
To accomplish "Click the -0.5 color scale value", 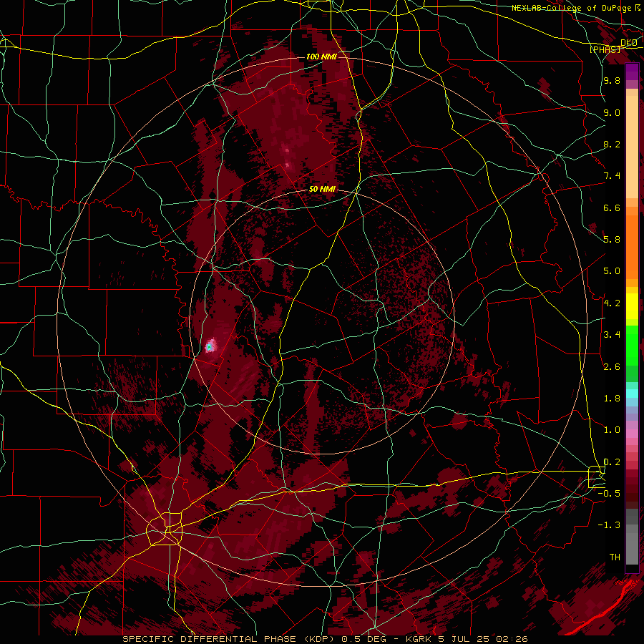I will (609, 494).
